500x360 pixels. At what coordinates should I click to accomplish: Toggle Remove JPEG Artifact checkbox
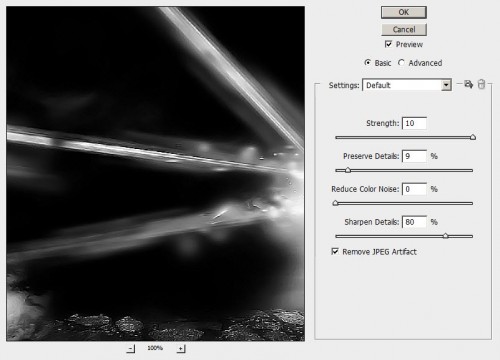[335, 251]
